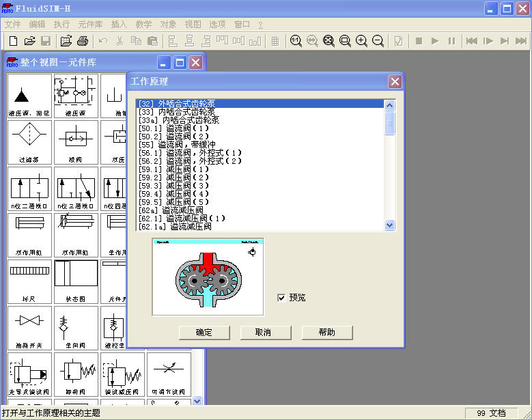The image size is (532, 420).
Task: Maximize the 元件库 library window
Action: click(180, 62)
